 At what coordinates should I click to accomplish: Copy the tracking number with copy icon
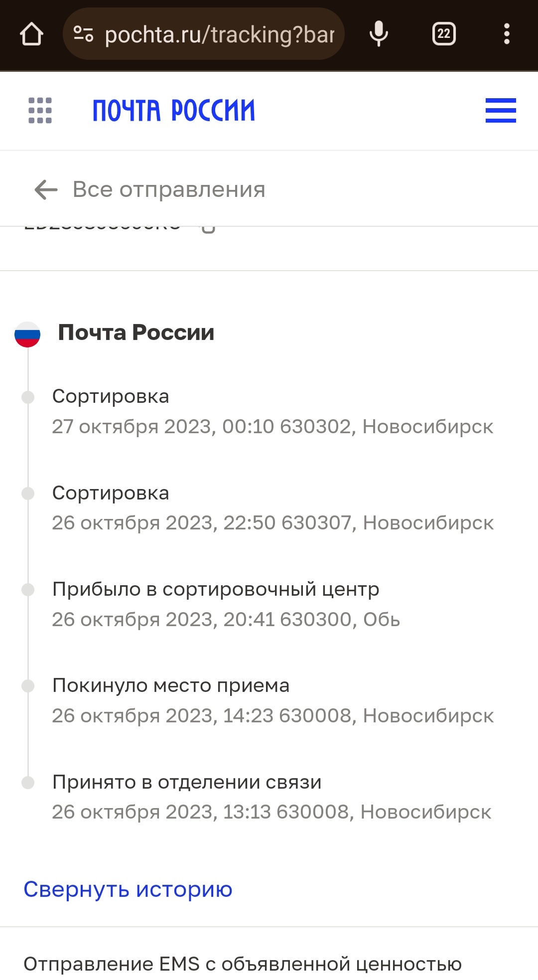click(x=208, y=229)
